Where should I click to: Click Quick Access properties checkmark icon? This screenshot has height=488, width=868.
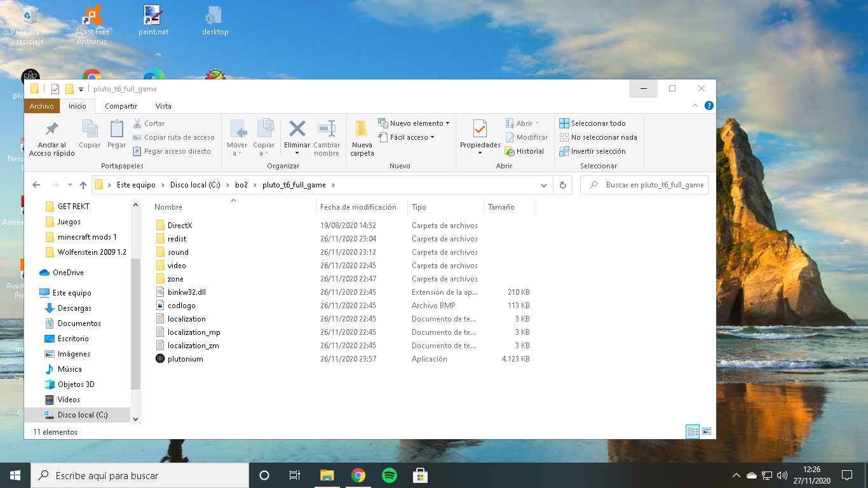click(x=55, y=89)
